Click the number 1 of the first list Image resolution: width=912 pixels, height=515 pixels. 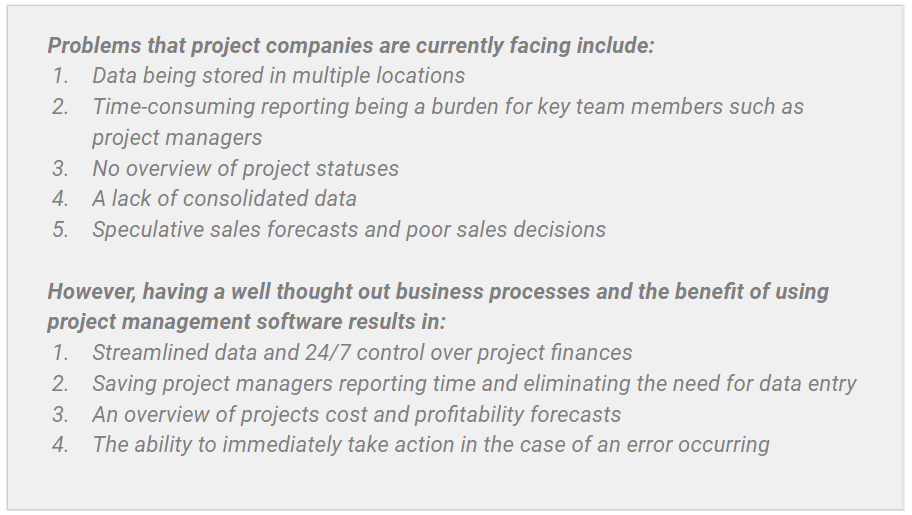tap(60, 76)
